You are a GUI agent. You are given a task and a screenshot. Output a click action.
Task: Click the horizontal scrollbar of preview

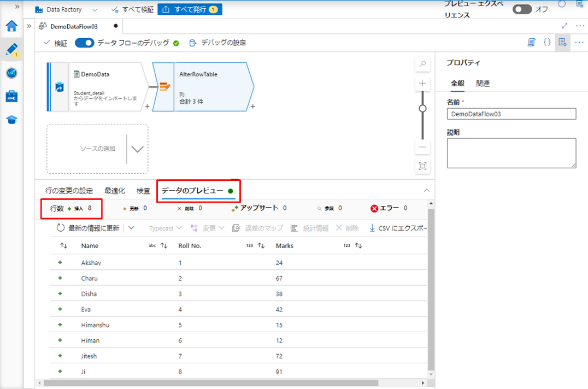point(211,383)
